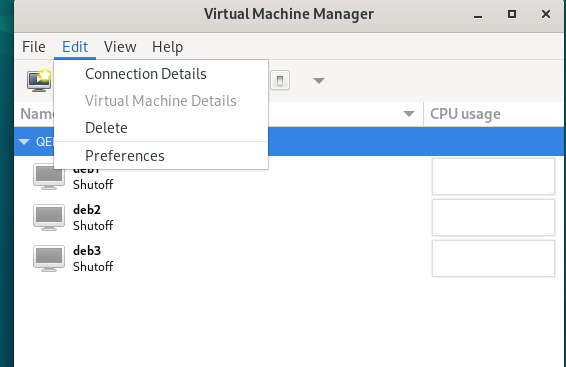Open the View menu
Screen dimensions: 566x367
(120, 47)
